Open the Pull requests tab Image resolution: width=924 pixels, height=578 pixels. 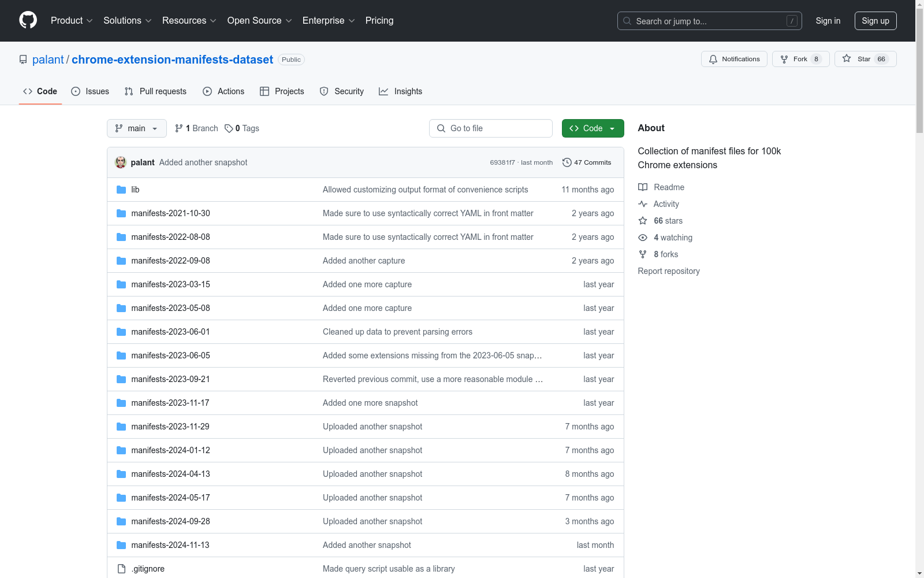pos(155,91)
